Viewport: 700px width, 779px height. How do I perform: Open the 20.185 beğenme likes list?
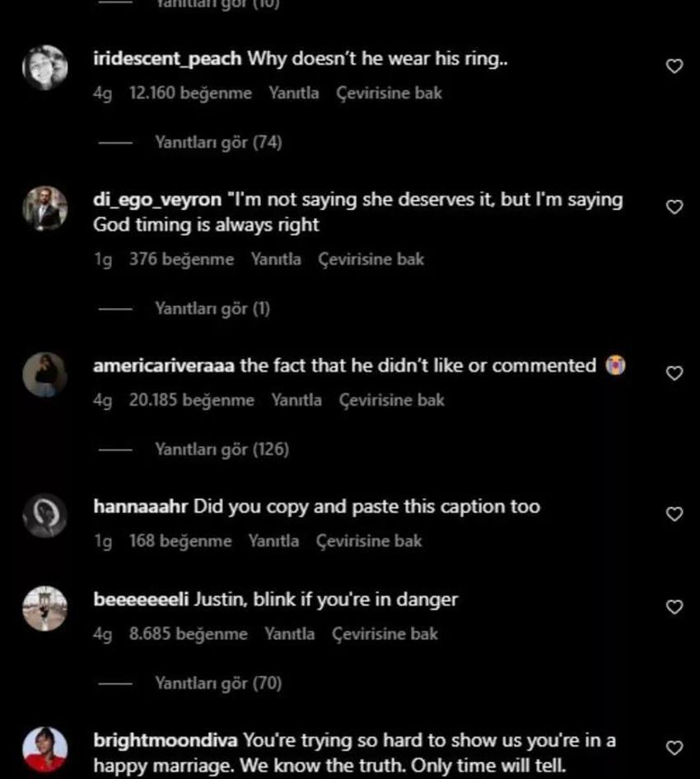[192, 400]
